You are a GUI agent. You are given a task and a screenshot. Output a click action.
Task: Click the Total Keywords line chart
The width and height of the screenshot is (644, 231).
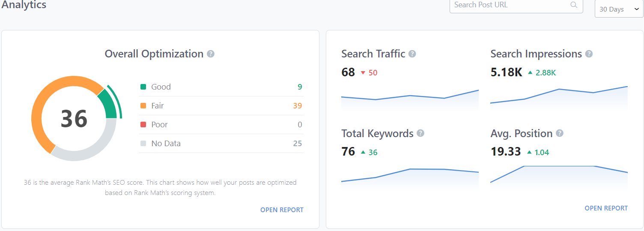410,179
